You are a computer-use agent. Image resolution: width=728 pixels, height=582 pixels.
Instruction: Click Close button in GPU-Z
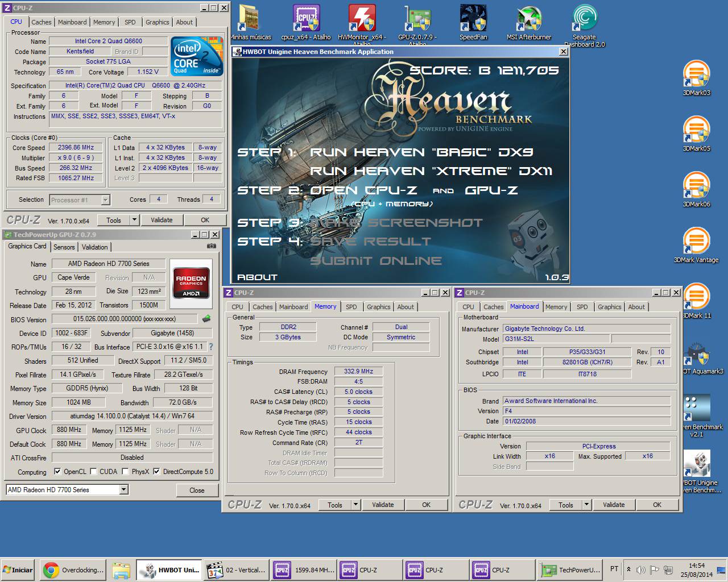click(197, 490)
